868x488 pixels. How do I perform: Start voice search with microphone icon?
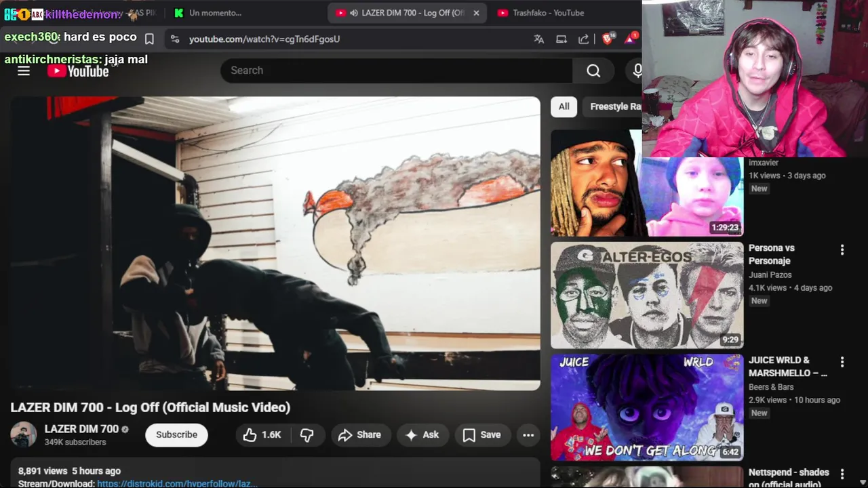pos(635,70)
